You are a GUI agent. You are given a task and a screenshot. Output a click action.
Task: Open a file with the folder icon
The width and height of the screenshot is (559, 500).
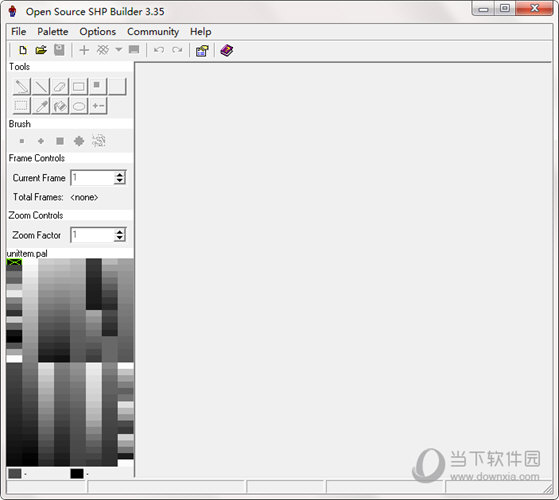point(41,50)
